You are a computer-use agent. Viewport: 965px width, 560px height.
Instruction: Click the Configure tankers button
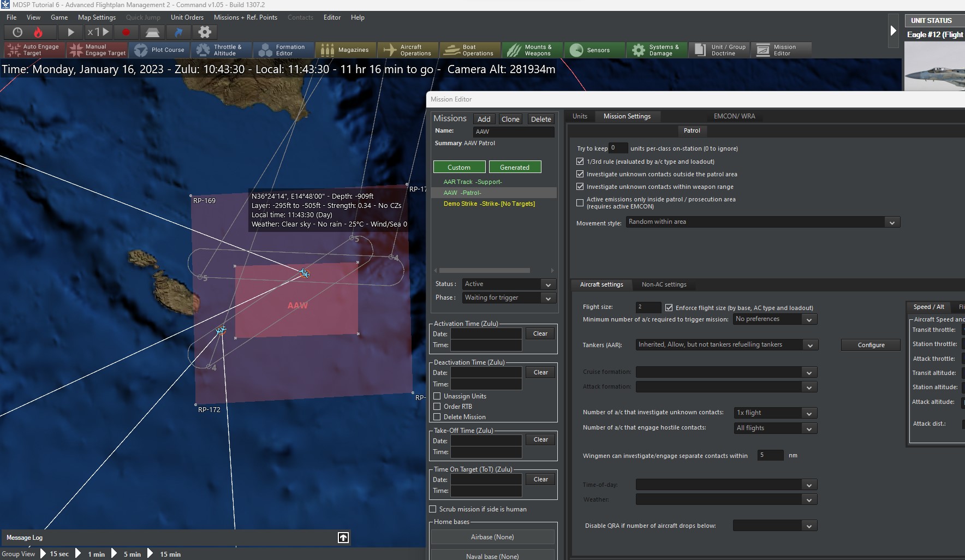pos(871,345)
